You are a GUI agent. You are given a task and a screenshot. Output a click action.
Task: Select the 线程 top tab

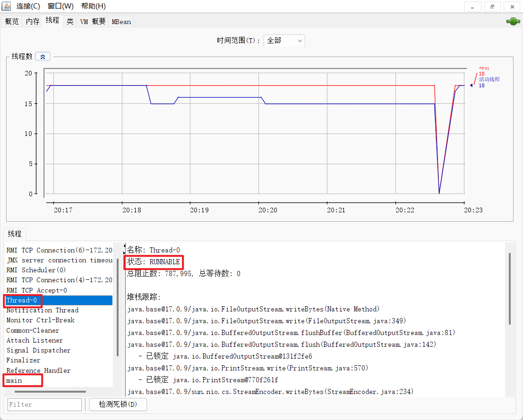pos(52,21)
